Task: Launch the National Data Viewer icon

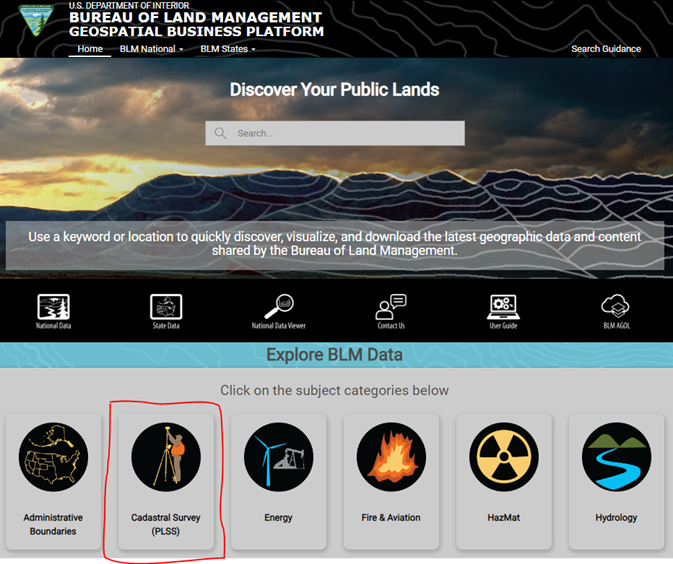Action: (x=279, y=306)
